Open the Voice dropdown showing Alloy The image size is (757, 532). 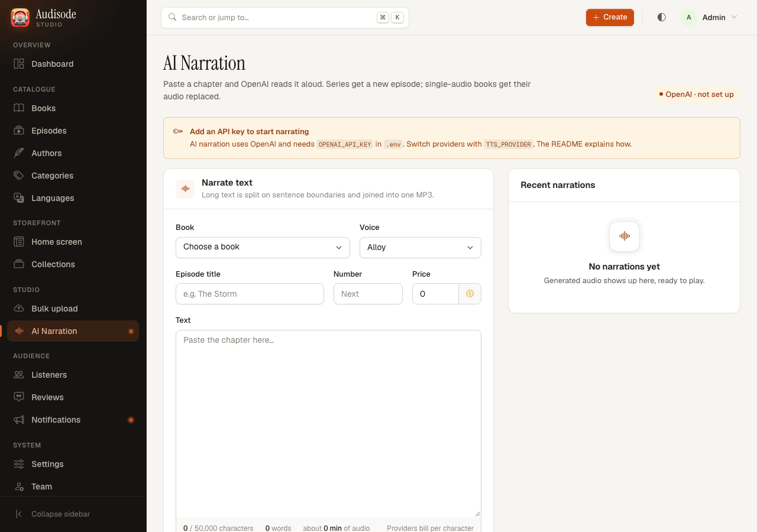tap(420, 247)
